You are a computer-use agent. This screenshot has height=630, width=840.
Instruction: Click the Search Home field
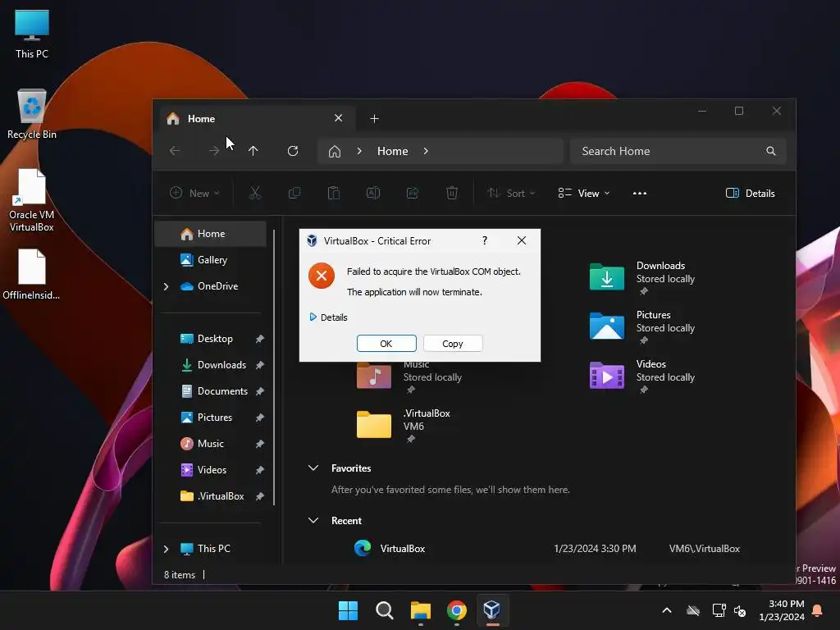point(678,151)
